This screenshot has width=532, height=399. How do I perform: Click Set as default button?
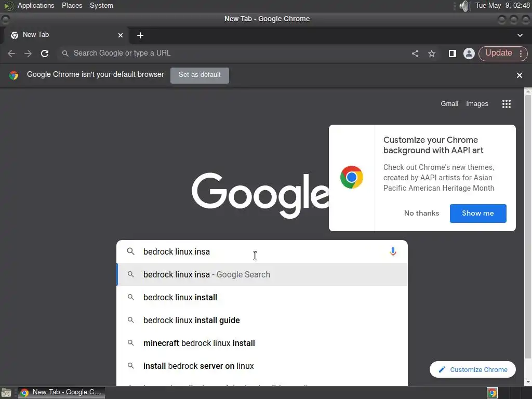point(199,75)
